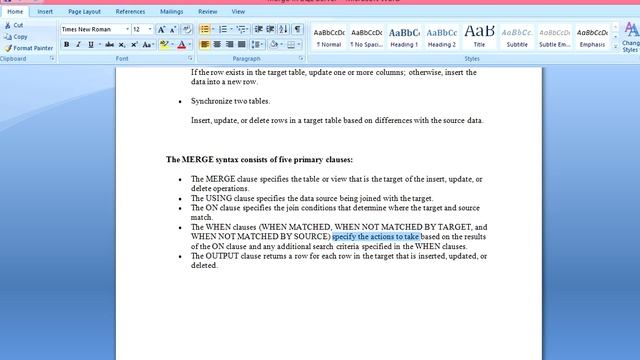640x360 pixels.
Task: Open the Font dialog launcher
Action: [x=190, y=59]
